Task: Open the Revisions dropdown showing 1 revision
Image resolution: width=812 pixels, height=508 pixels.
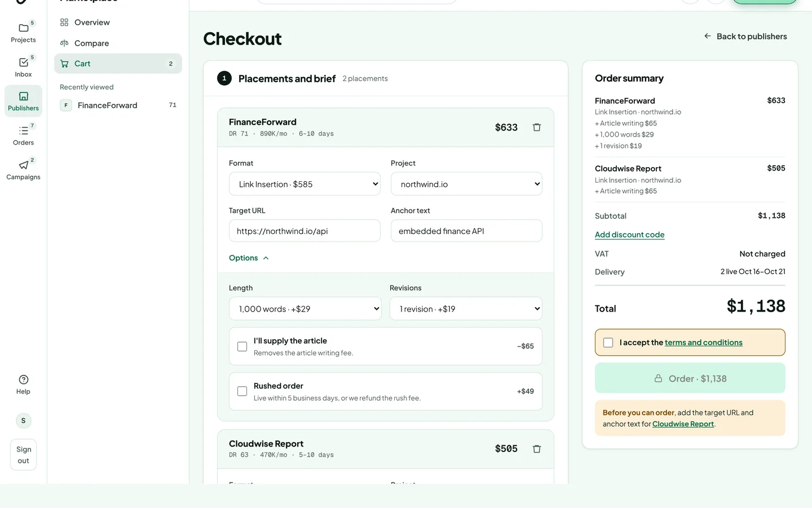Action: pyautogui.click(x=466, y=309)
